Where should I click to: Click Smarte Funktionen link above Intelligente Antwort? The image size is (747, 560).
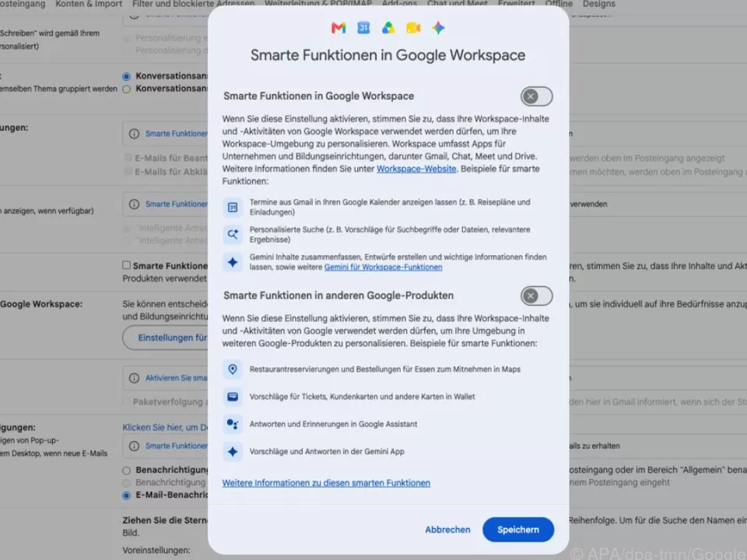click(x=177, y=205)
